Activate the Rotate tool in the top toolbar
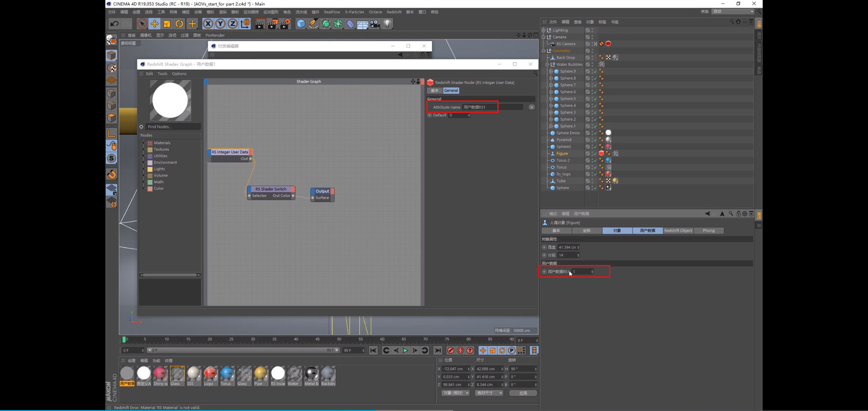 [x=179, y=24]
